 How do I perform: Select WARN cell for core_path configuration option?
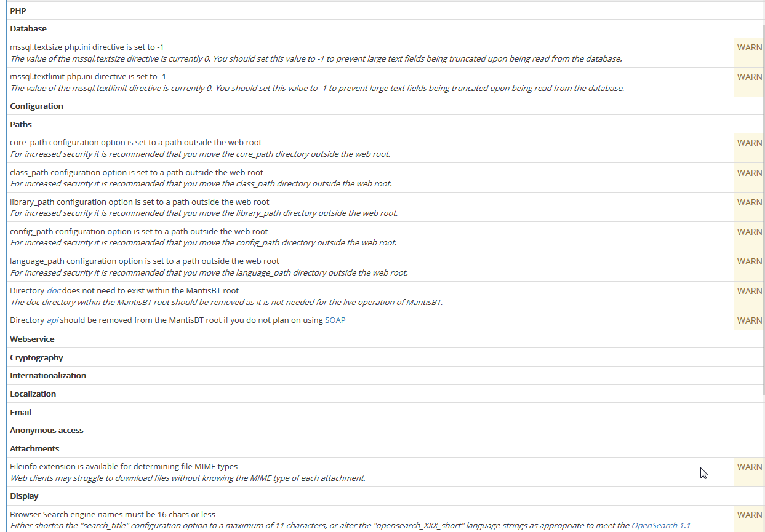(x=749, y=143)
